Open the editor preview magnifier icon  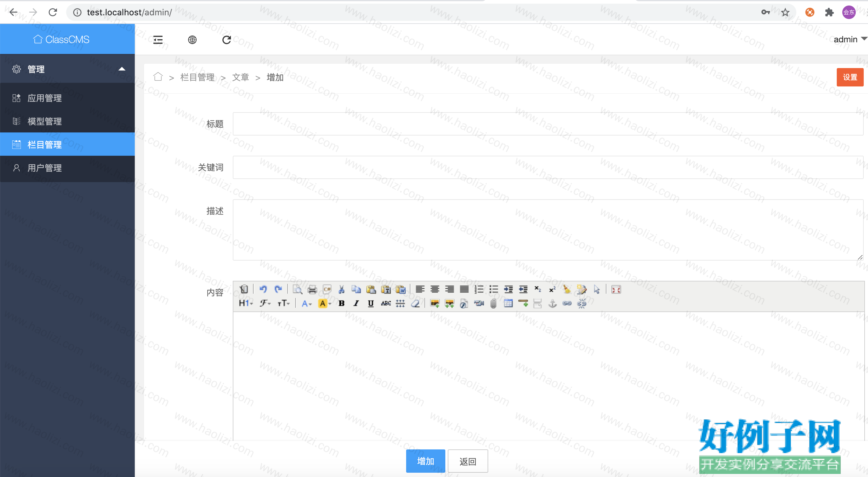coord(297,289)
